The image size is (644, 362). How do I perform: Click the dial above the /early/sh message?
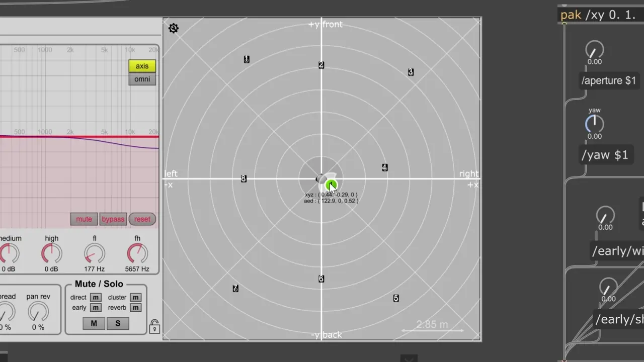click(x=608, y=287)
